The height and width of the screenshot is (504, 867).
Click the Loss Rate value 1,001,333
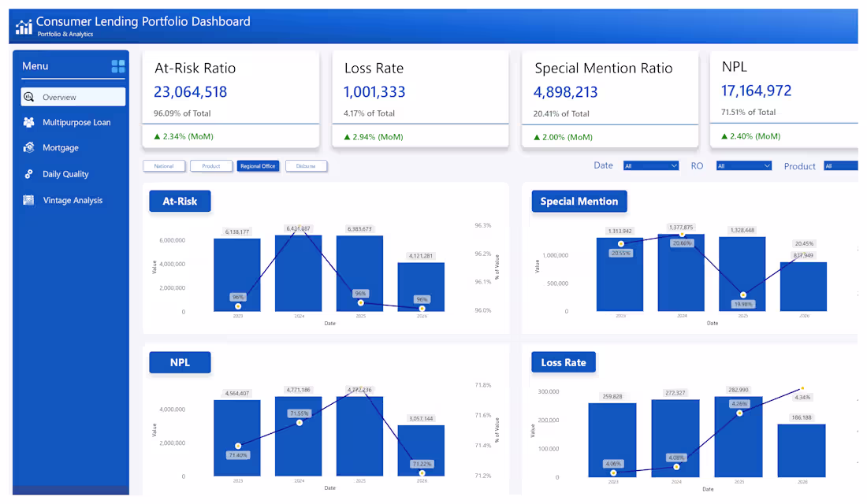[374, 91]
